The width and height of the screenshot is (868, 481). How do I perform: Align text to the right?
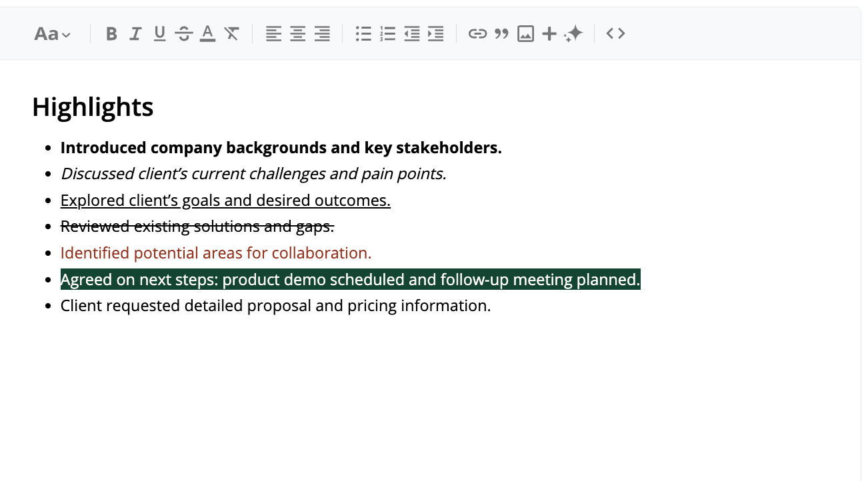(x=322, y=34)
